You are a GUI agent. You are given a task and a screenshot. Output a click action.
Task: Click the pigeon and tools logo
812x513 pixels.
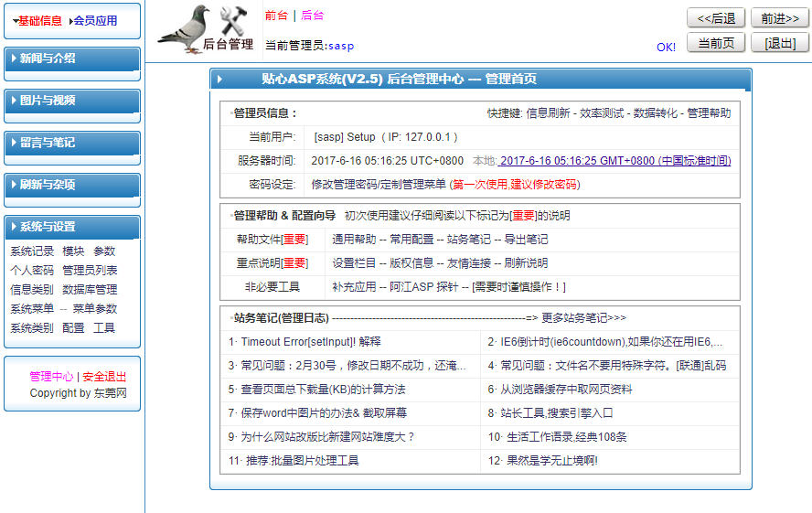point(206,29)
